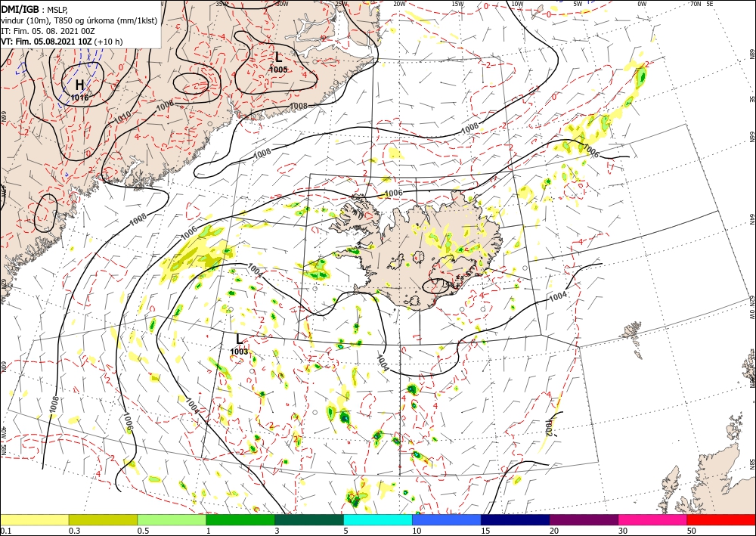Click the 'DMI/IGB' title text

coord(20,9)
